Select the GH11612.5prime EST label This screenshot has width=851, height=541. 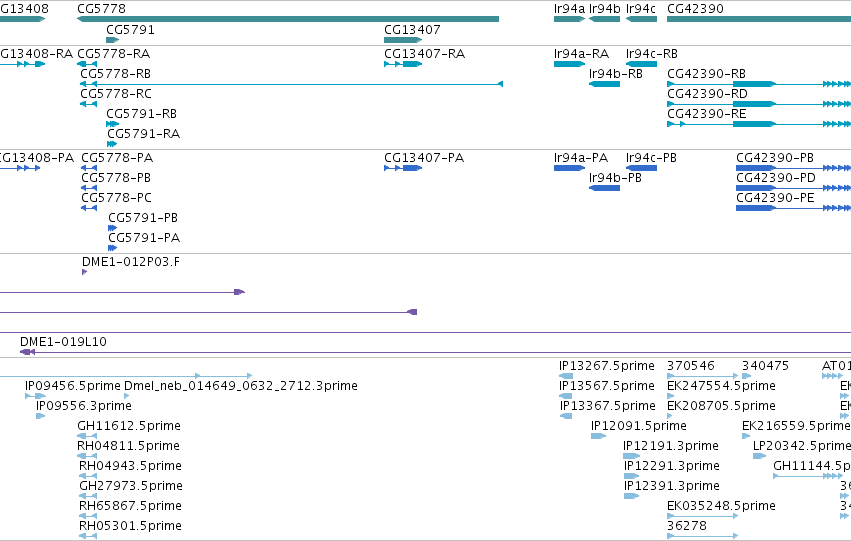pos(129,426)
